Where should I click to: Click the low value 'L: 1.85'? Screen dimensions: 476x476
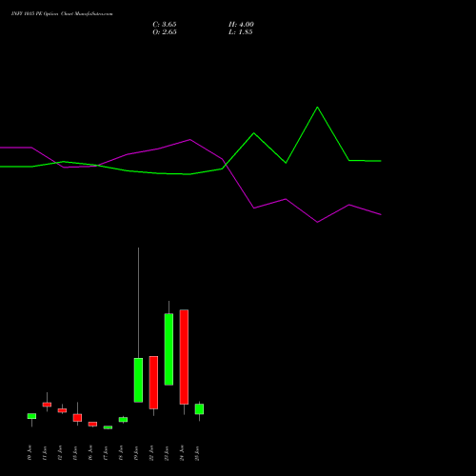[241, 32]
